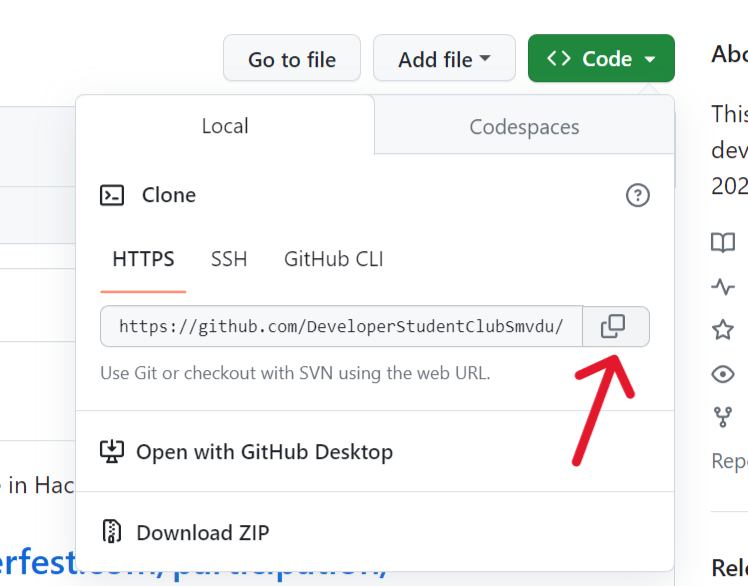Click the terminal icon beside Clone

pos(112,195)
